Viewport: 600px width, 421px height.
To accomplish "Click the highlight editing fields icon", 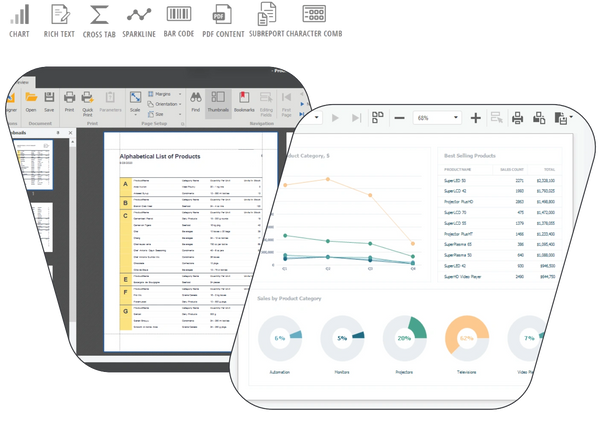I will [496, 118].
